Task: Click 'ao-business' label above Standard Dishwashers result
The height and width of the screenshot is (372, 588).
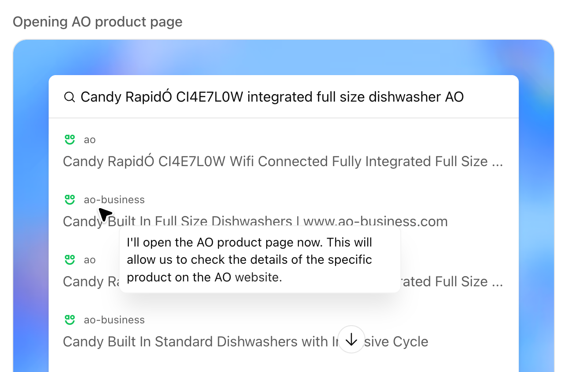Action: pos(114,320)
